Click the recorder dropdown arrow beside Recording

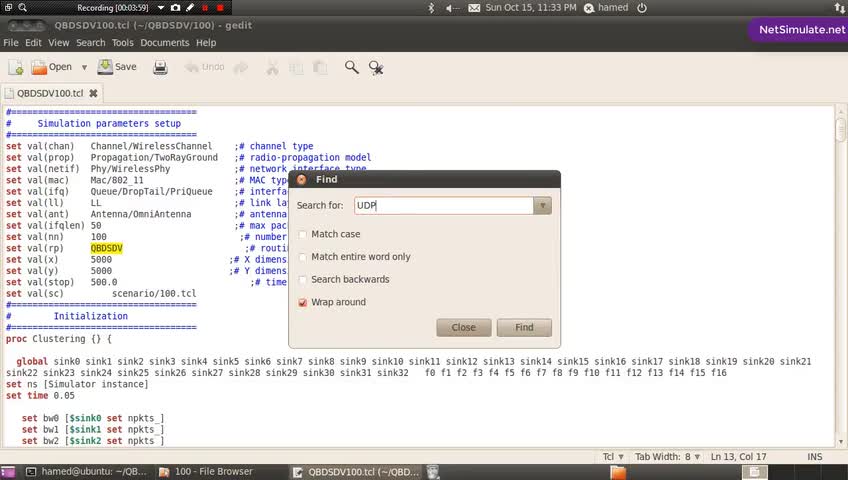click(x=161, y=8)
